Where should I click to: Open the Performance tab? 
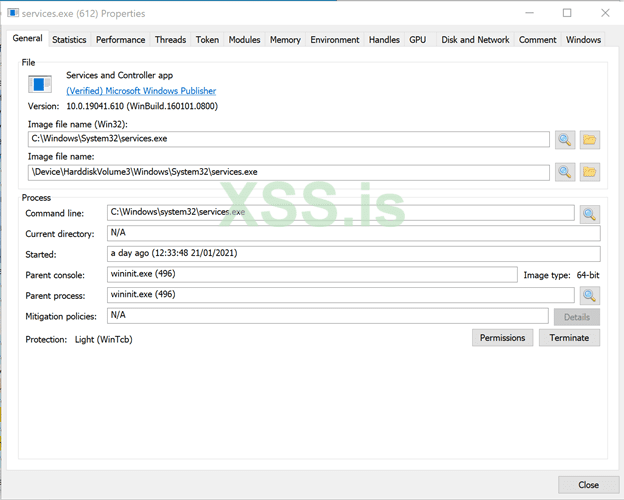pos(121,40)
